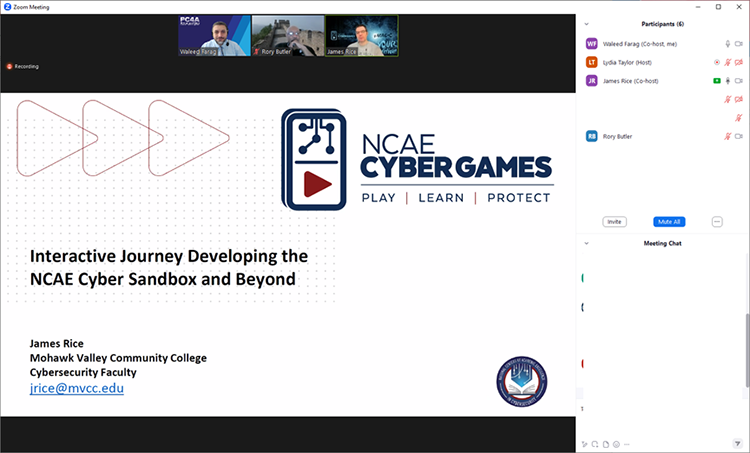This screenshot has height=453, width=750.
Task: Click the jrice@mvcc.edu email link
Action: [77, 388]
